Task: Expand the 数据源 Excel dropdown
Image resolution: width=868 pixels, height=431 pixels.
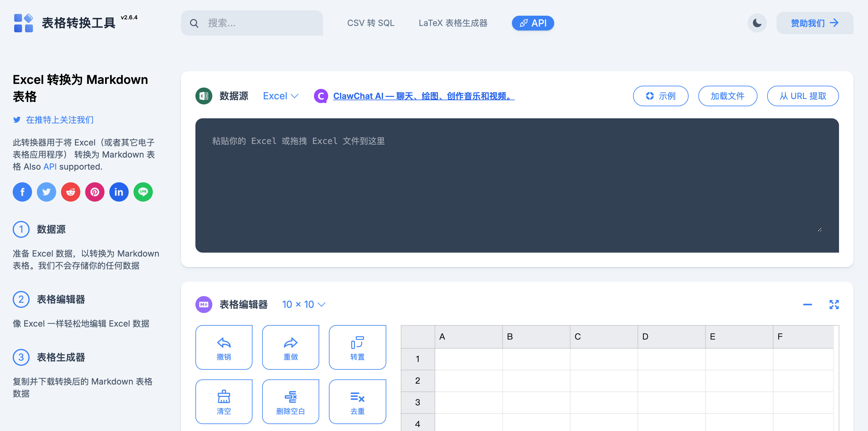Action: click(280, 95)
